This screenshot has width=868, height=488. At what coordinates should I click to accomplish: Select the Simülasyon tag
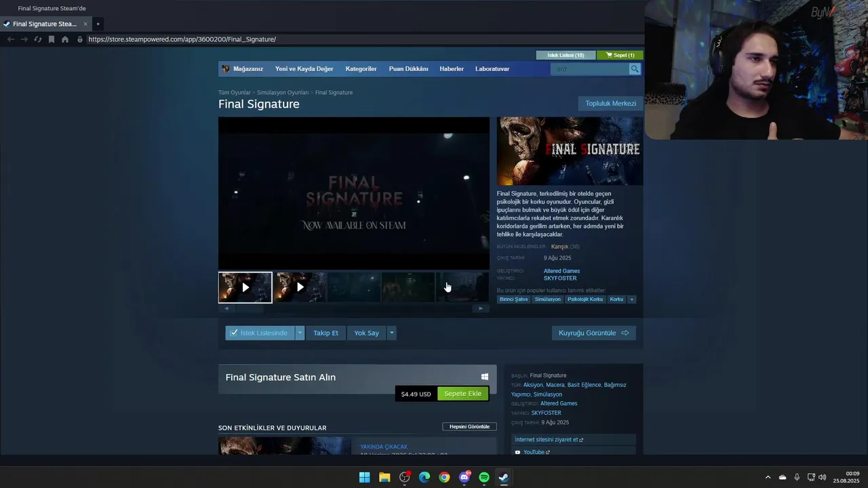click(x=547, y=299)
